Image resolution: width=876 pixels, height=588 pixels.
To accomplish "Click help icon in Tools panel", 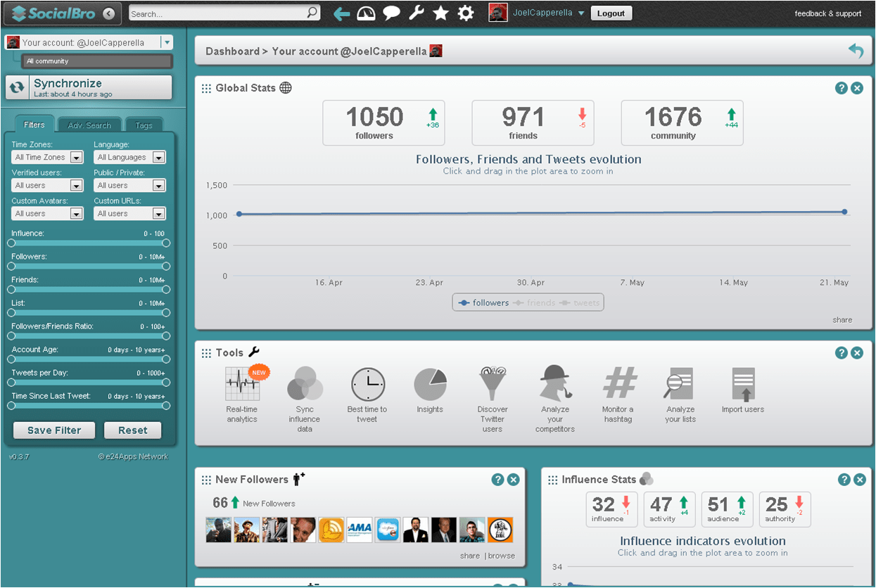I will [842, 353].
